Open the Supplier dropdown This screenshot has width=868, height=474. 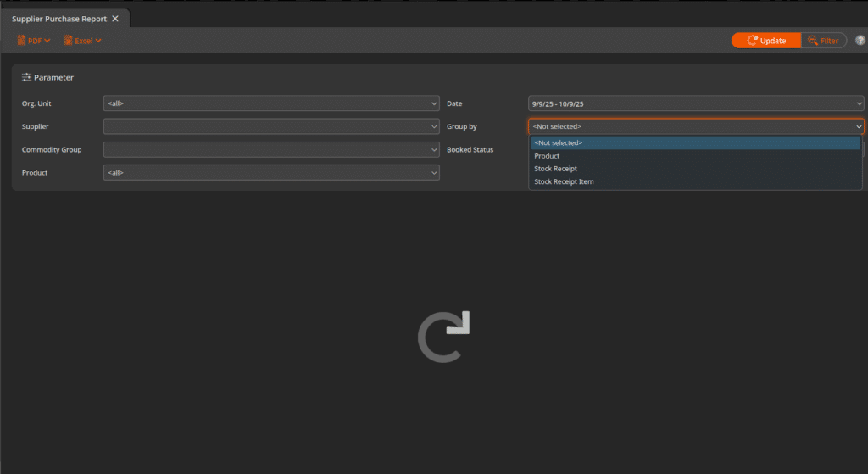coord(271,126)
